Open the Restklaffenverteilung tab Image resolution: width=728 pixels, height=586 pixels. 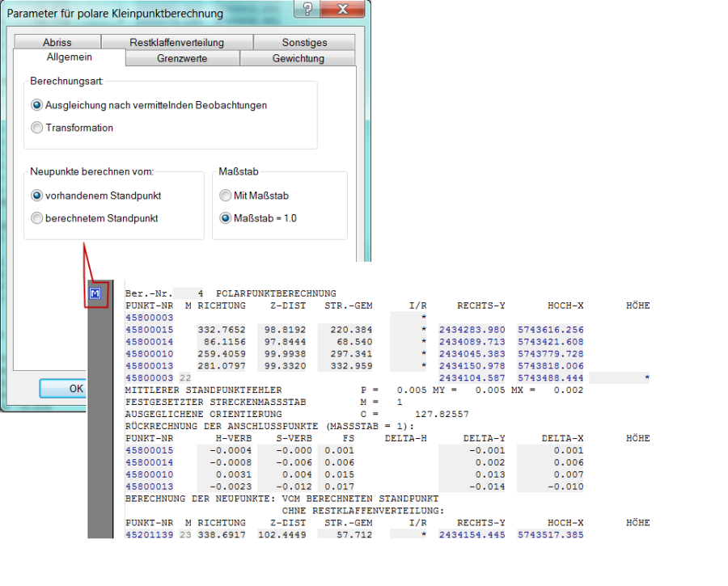pos(176,42)
